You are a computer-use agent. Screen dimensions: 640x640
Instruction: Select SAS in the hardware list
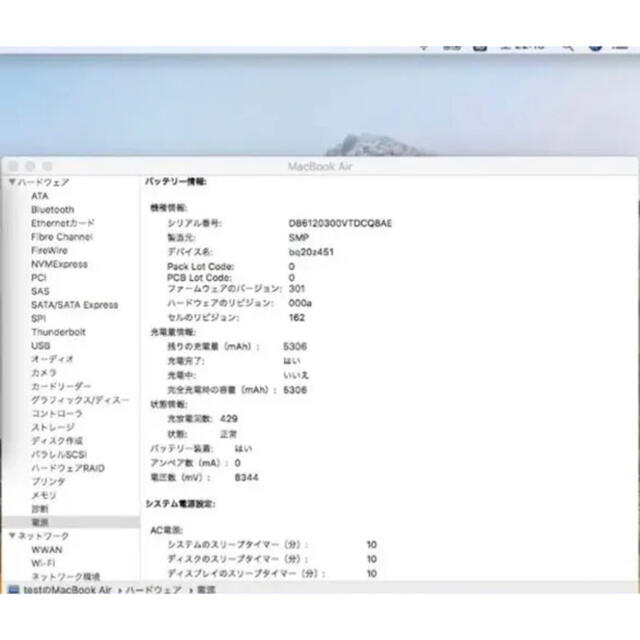(x=40, y=291)
